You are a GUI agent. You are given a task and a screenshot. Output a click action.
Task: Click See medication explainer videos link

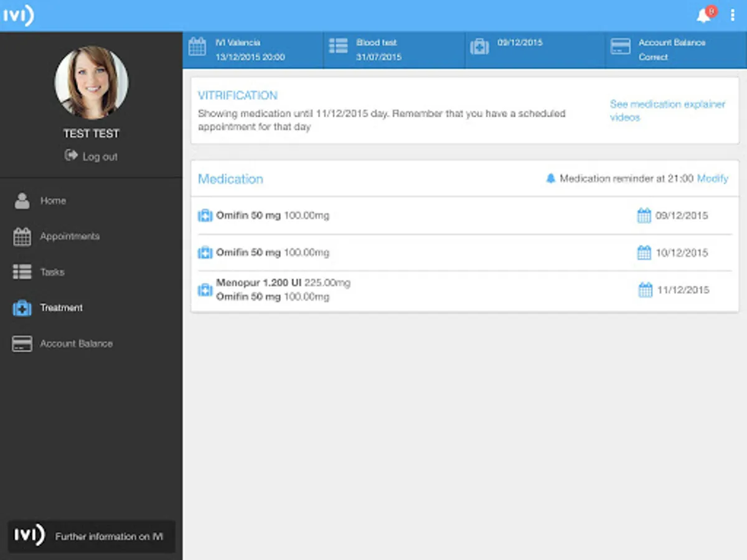tap(667, 111)
